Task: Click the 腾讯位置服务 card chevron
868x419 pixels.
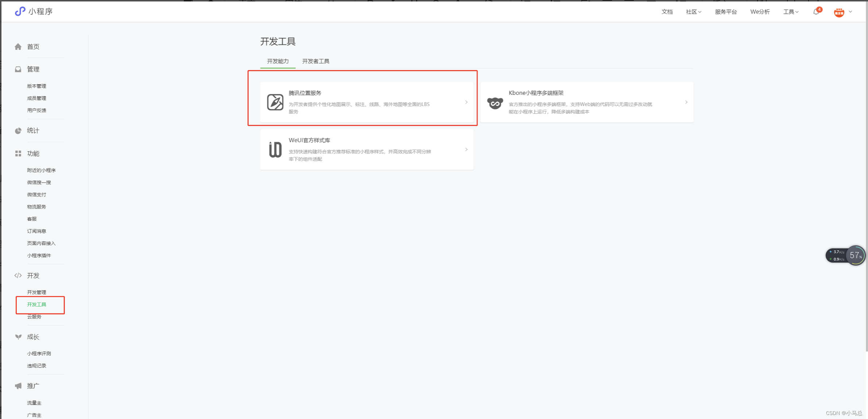Action: tap(466, 102)
